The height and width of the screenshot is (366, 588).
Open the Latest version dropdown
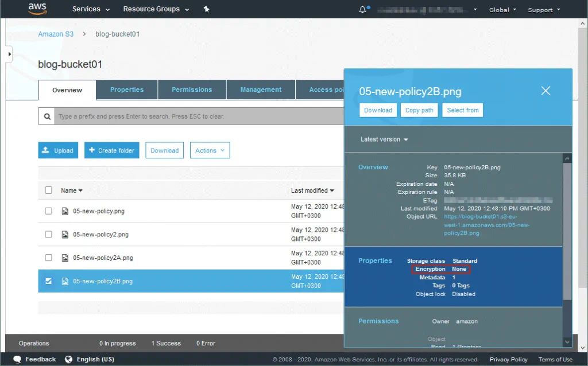click(x=384, y=139)
